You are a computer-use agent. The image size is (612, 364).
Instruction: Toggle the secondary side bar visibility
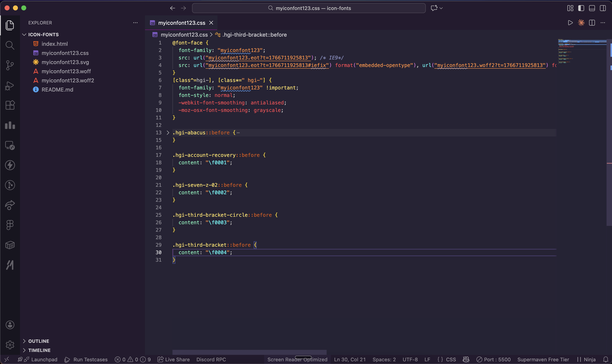tap(603, 8)
